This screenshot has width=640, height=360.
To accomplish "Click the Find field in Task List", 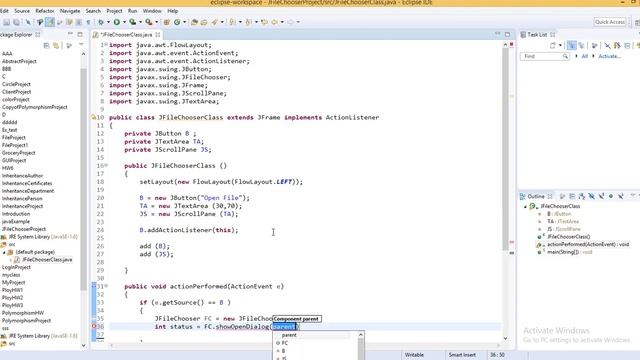I will [544, 56].
